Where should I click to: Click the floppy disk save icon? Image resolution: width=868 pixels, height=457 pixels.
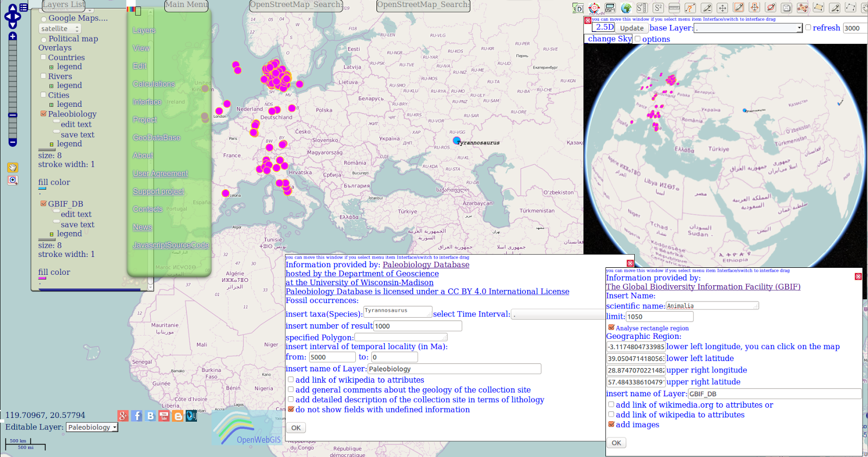point(787,8)
